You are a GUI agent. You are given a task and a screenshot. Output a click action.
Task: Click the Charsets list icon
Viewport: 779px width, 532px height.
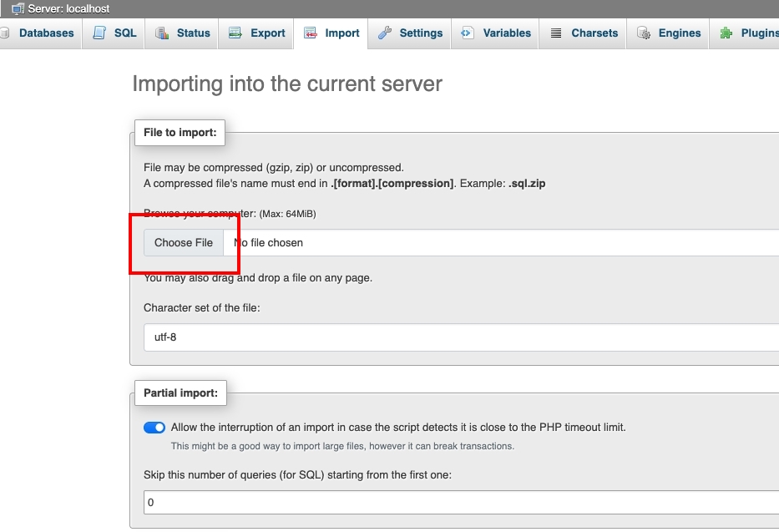click(556, 33)
